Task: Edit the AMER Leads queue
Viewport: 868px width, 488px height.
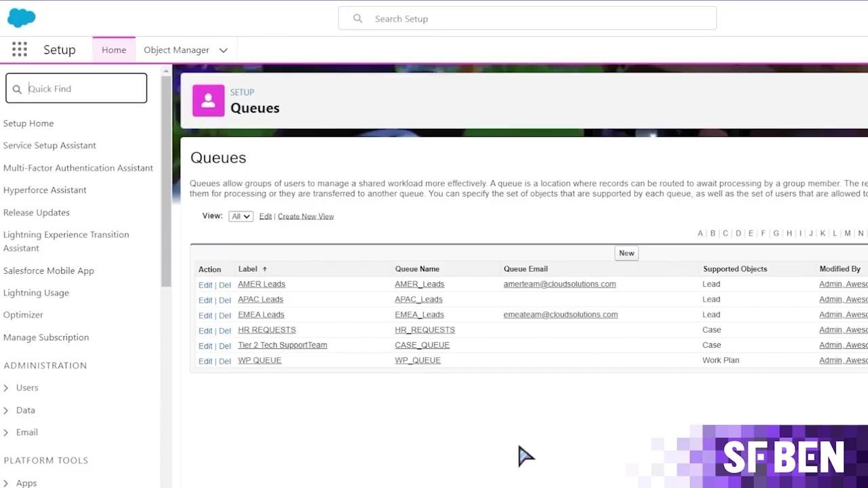Action: pyautogui.click(x=205, y=285)
